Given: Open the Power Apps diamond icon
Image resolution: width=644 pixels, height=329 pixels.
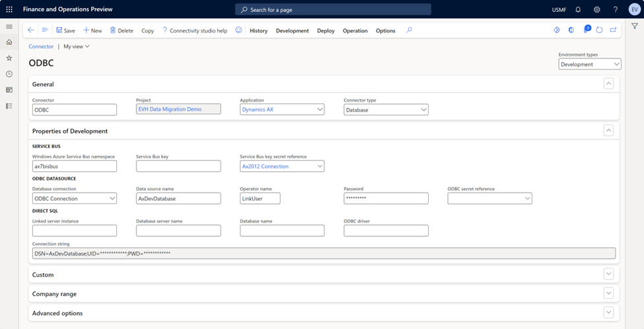Looking at the screenshot, I should pos(557,30).
